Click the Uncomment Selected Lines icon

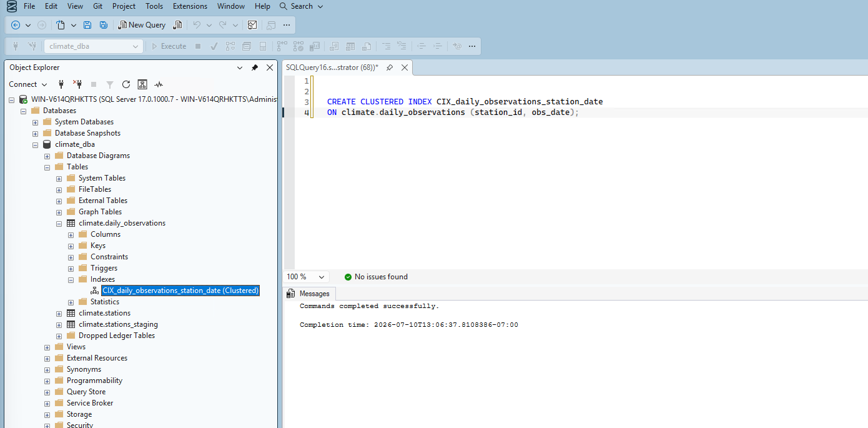[402, 46]
